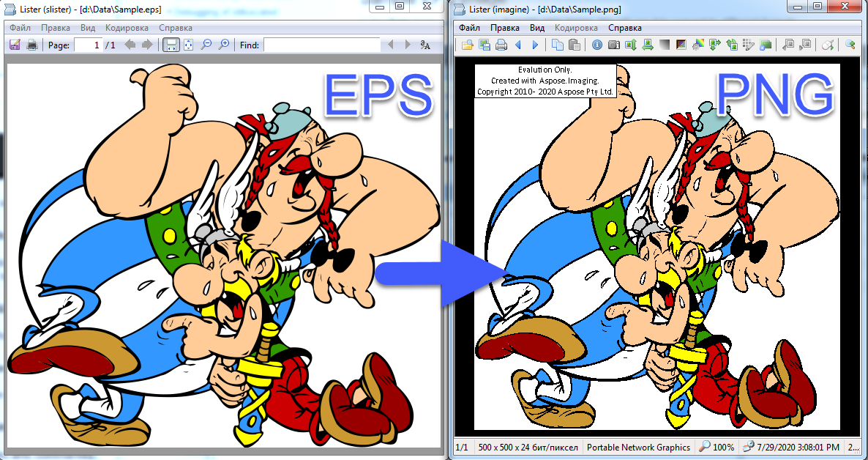Show previous image blue arrow in imagine
Image resolution: width=868 pixels, height=460 pixels.
click(x=518, y=45)
